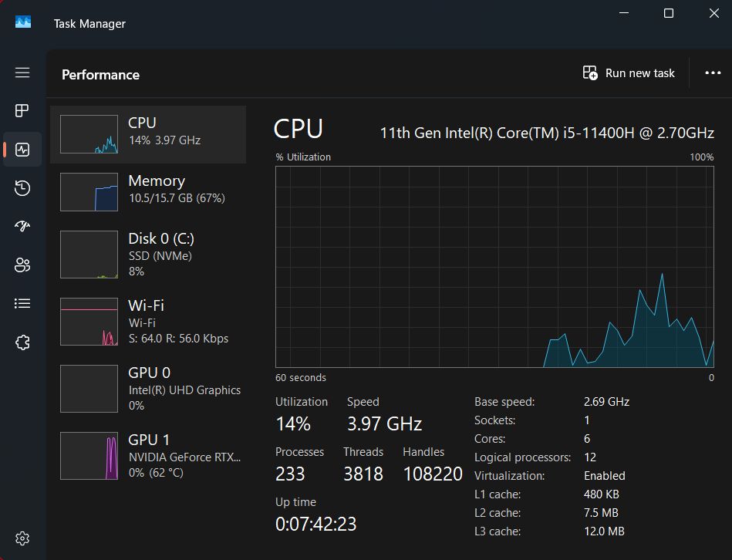The image size is (732, 560).
Task: Open the Processes page icon in sidebar
Action: pyautogui.click(x=22, y=110)
